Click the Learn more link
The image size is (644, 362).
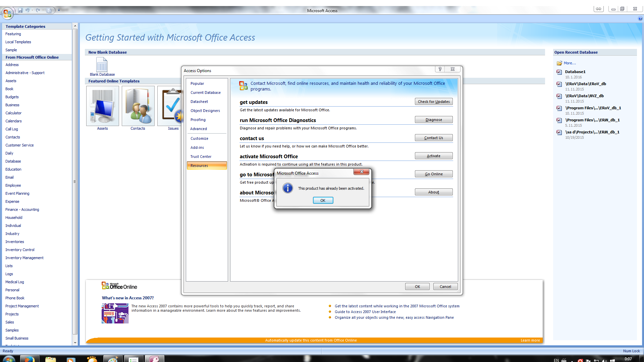click(x=530, y=340)
